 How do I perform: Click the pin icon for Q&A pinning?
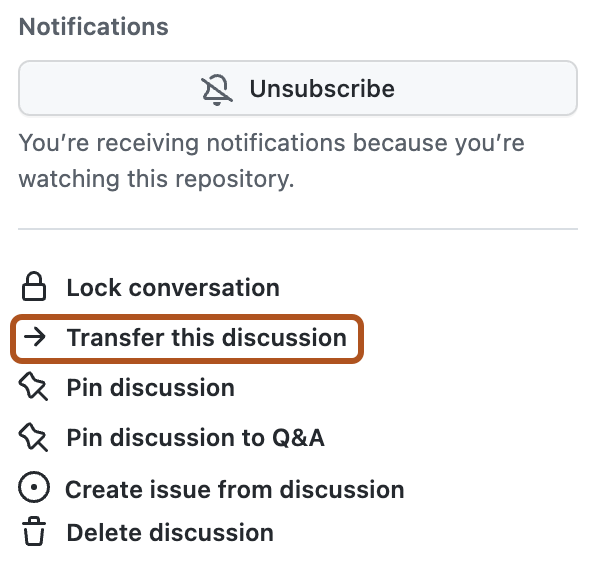34,438
